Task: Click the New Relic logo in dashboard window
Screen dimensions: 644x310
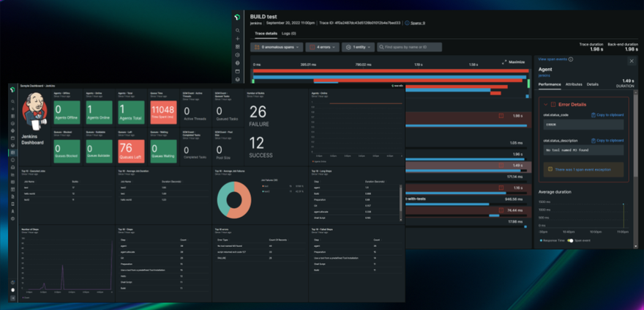Action: (x=12, y=89)
